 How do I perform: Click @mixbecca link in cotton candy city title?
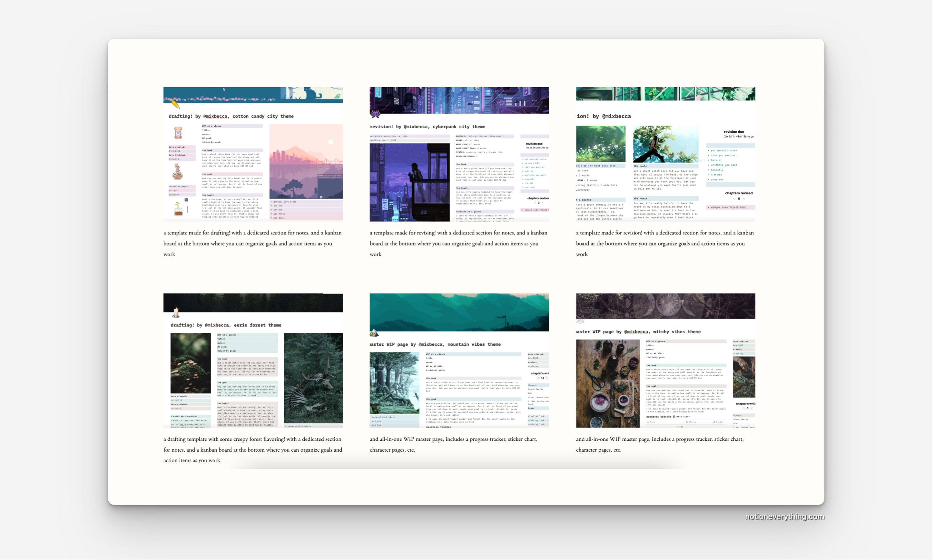[x=215, y=116]
